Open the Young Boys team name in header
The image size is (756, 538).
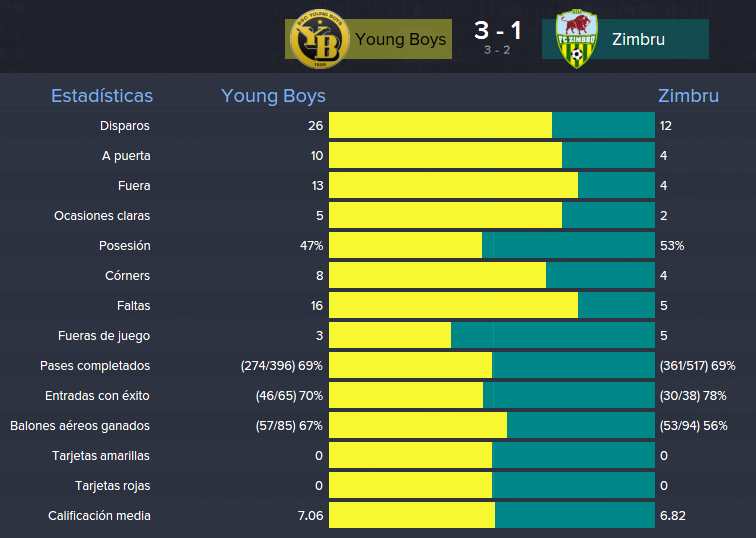click(x=400, y=40)
